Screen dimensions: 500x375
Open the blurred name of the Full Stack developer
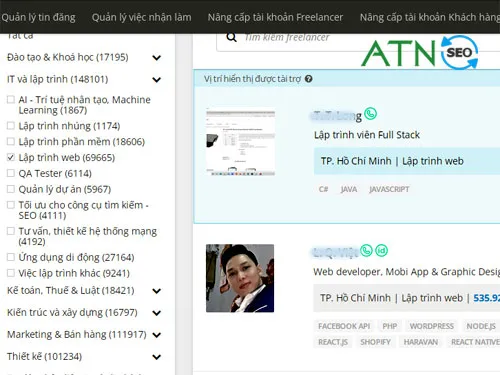pyautogui.click(x=337, y=116)
